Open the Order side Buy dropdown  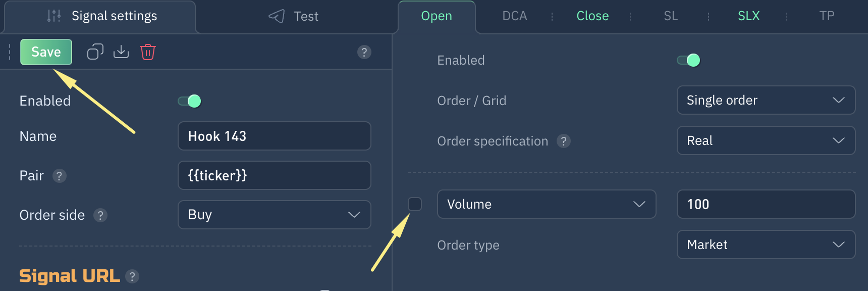274,215
